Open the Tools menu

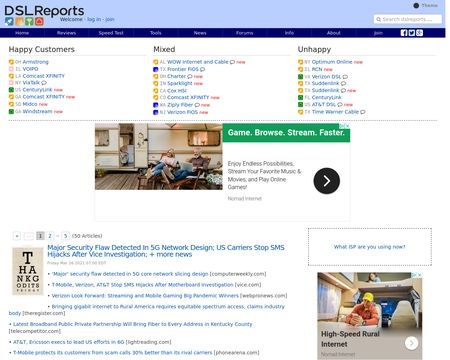click(x=155, y=33)
